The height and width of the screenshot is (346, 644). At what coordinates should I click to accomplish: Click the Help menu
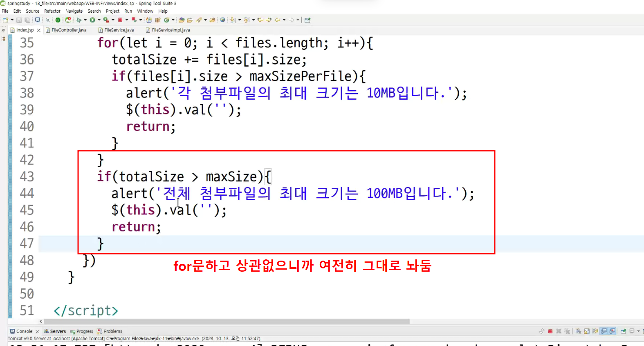click(163, 11)
